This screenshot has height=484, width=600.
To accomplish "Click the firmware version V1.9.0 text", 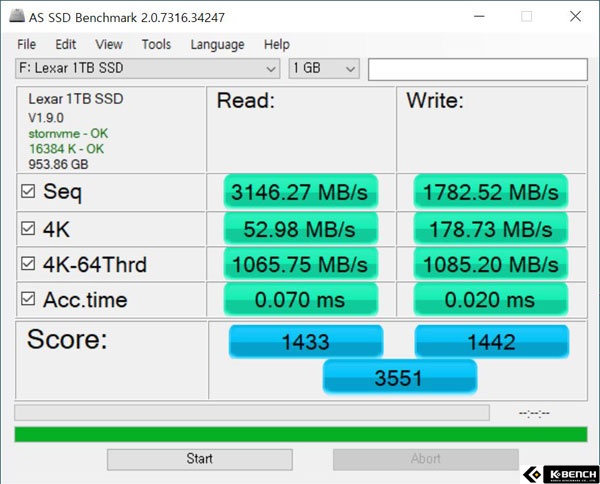I will click(x=46, y=118).
